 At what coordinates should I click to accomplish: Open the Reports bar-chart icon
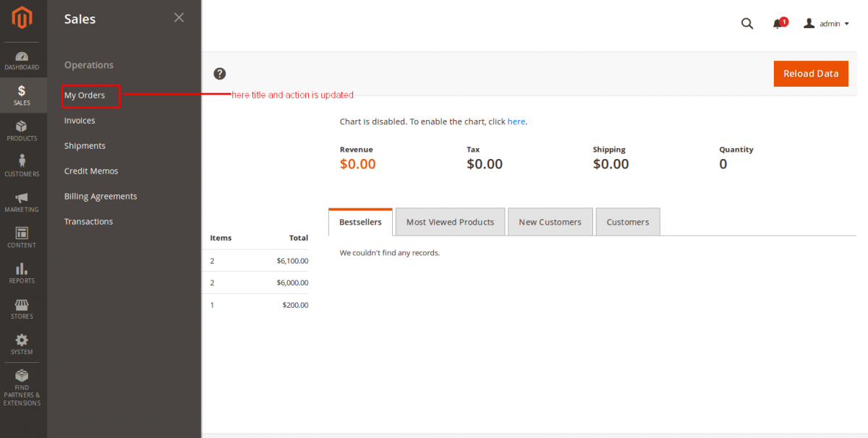22,269
